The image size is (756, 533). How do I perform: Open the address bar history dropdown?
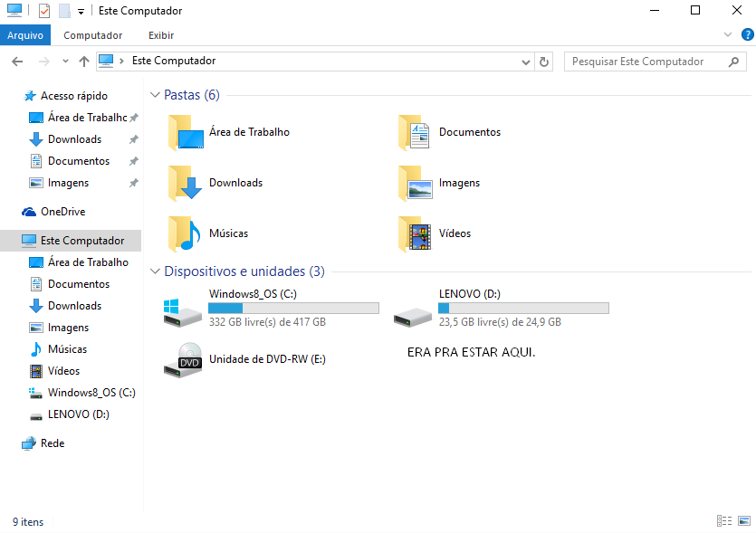tap(525, 62)
